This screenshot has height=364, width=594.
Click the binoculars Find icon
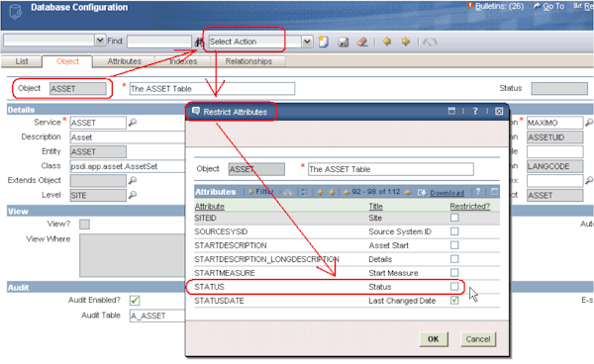[x=199, y=42]
